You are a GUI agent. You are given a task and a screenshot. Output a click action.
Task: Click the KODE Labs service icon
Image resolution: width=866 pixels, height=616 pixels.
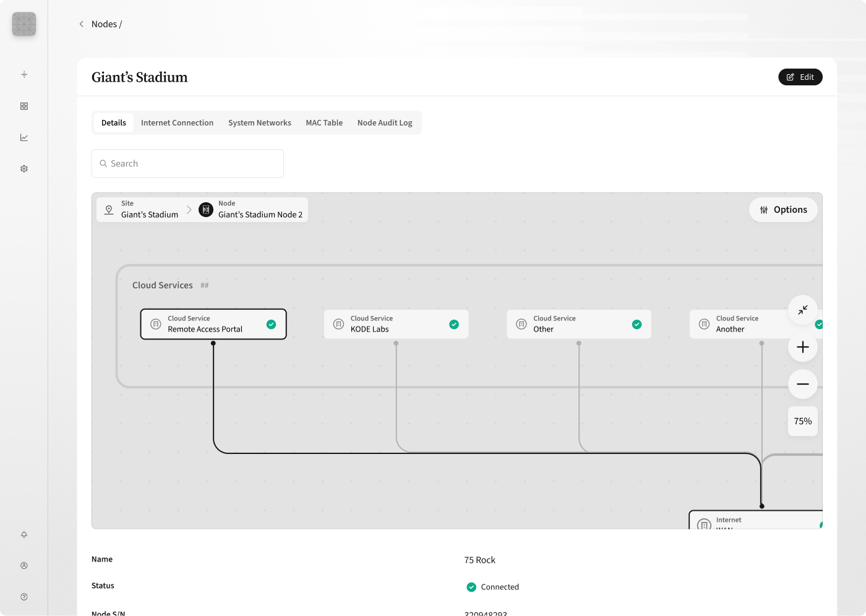[x=338, y=324]
